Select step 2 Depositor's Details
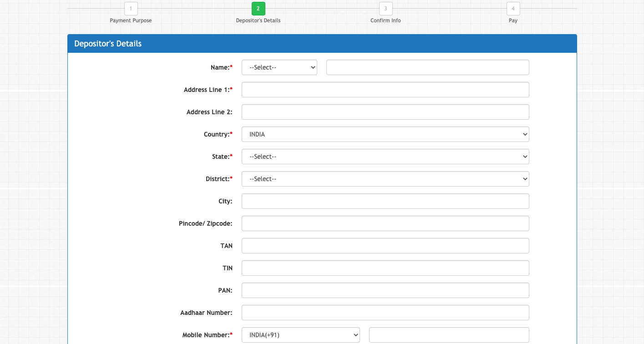The image size is (644, 344). click(258, 9)
